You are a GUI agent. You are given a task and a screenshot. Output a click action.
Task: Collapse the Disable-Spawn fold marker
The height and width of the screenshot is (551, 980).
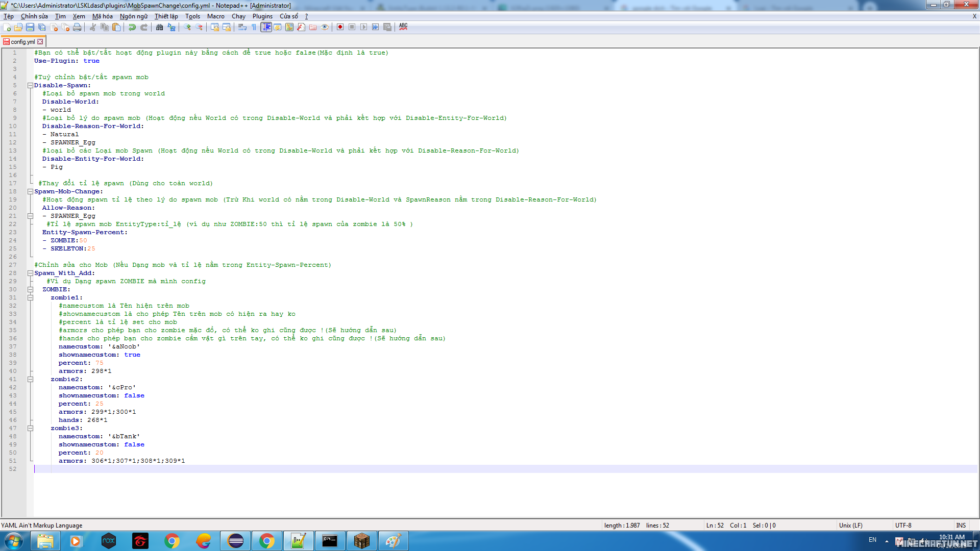coord(30,85)
